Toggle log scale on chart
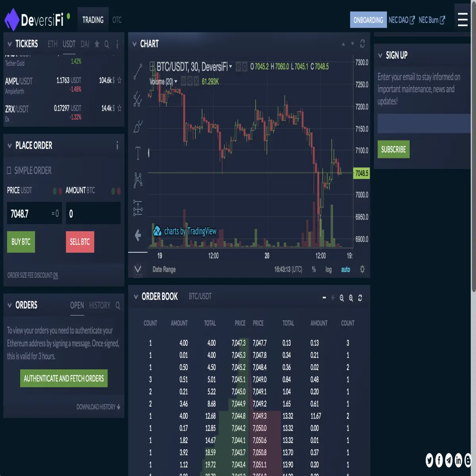476x476 pixels. (x=328, y=269)
